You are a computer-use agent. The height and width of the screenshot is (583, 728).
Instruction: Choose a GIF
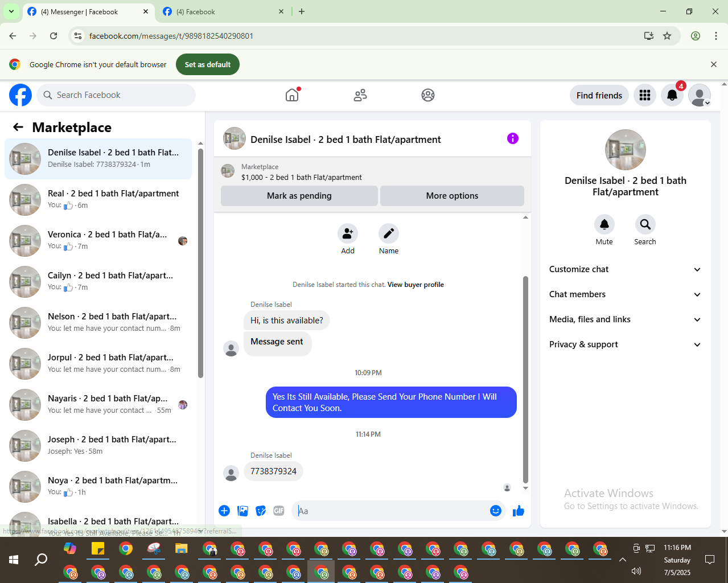point(279,511)
